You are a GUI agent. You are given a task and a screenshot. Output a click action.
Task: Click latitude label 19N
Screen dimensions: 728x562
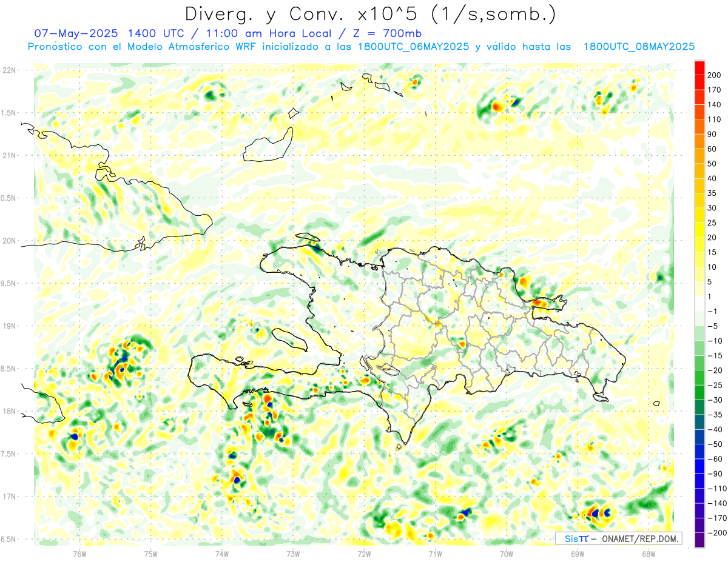point(9,326)
